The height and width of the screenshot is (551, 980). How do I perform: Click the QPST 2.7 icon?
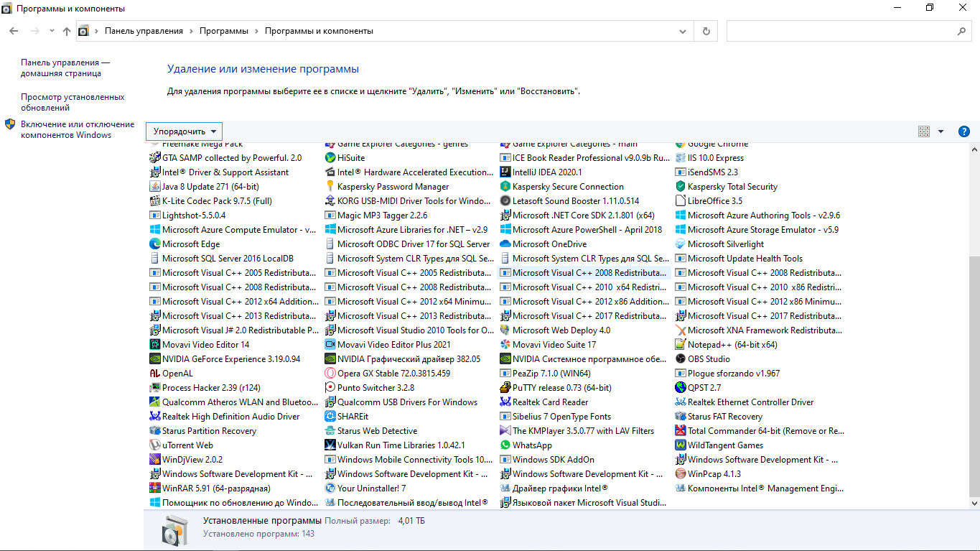[x=681, y=388]
